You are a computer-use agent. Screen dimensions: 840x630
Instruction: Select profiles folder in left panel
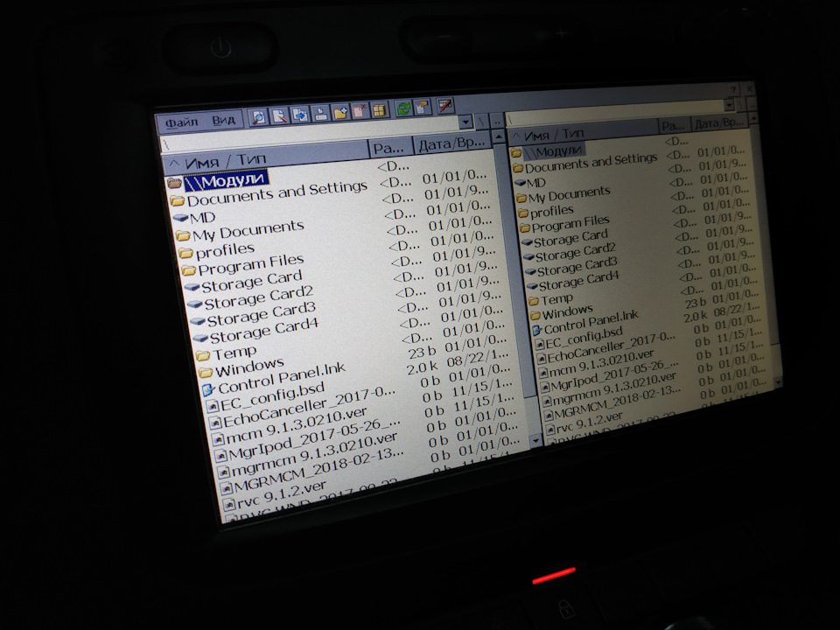pyautogui.click(x=225, y=249)
